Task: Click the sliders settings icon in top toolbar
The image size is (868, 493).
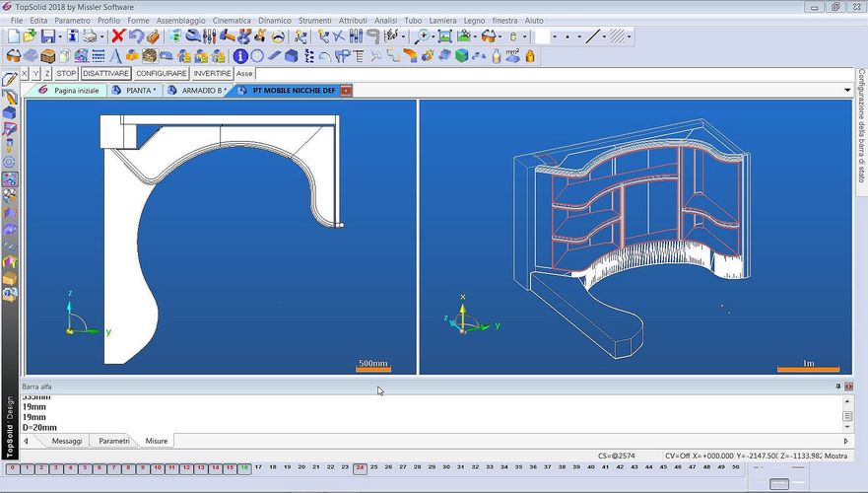Action: coord(209,36)
